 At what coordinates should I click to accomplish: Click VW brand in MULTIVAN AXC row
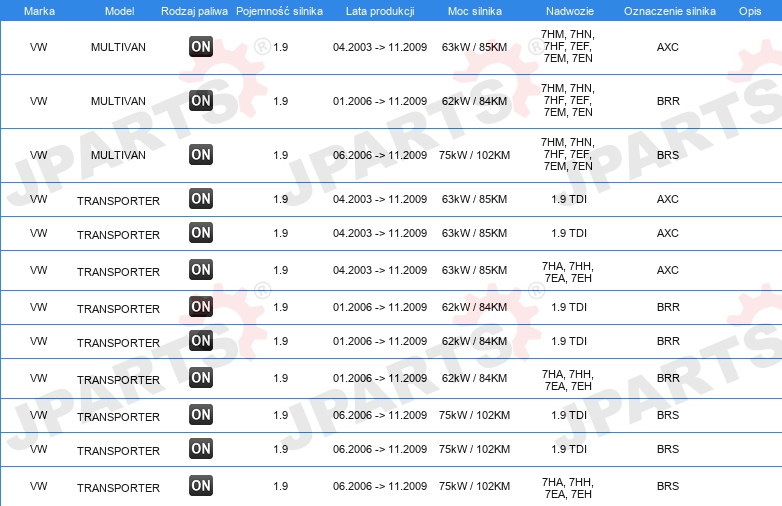38,47
